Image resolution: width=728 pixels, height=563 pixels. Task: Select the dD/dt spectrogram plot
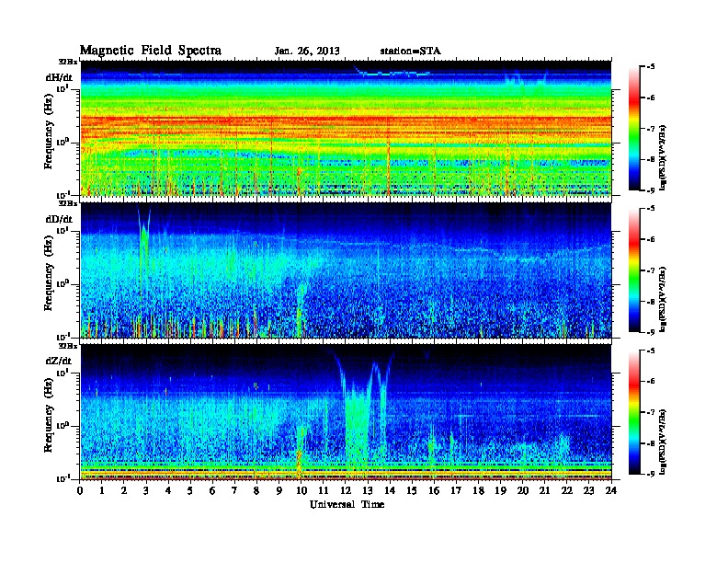tap(346, 270)
